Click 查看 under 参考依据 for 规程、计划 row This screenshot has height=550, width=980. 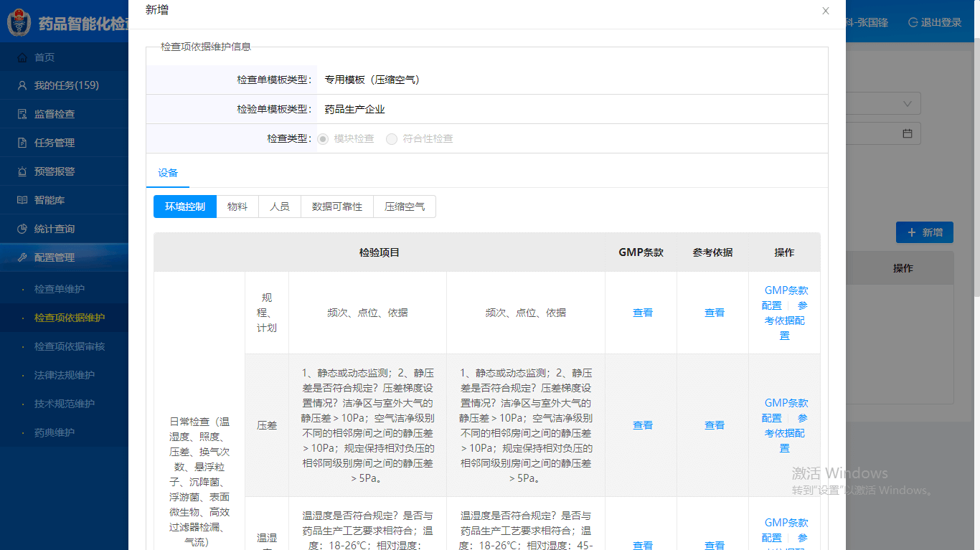pos(715,313)
